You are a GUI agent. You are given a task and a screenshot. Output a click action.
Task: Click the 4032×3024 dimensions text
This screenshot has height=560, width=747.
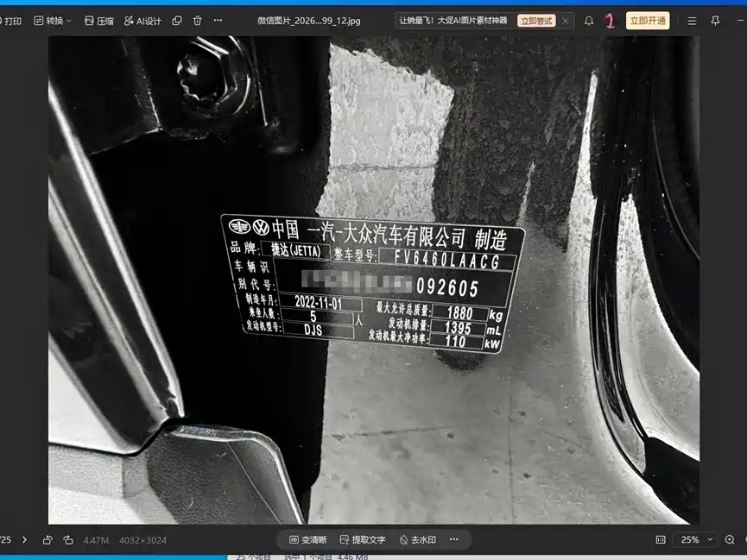click(142, 540)
